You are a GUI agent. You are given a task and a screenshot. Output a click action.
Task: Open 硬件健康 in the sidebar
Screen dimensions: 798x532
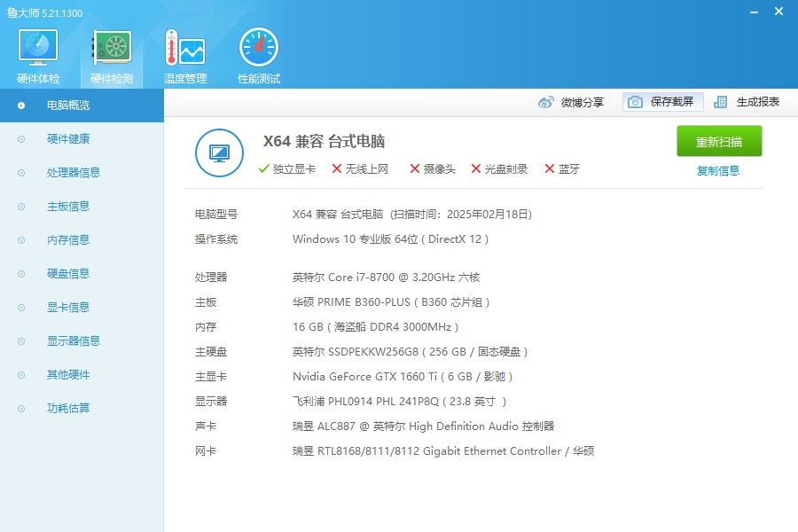point(82,139)
